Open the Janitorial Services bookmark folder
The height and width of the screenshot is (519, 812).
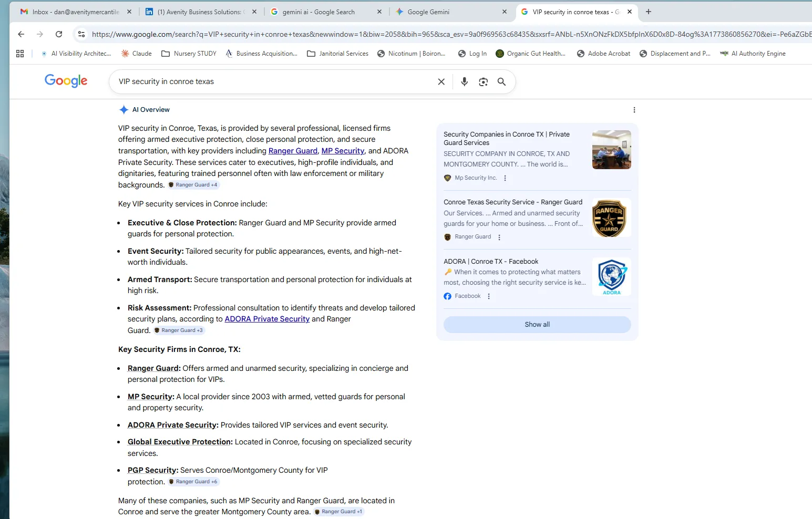tap(338, 54)
